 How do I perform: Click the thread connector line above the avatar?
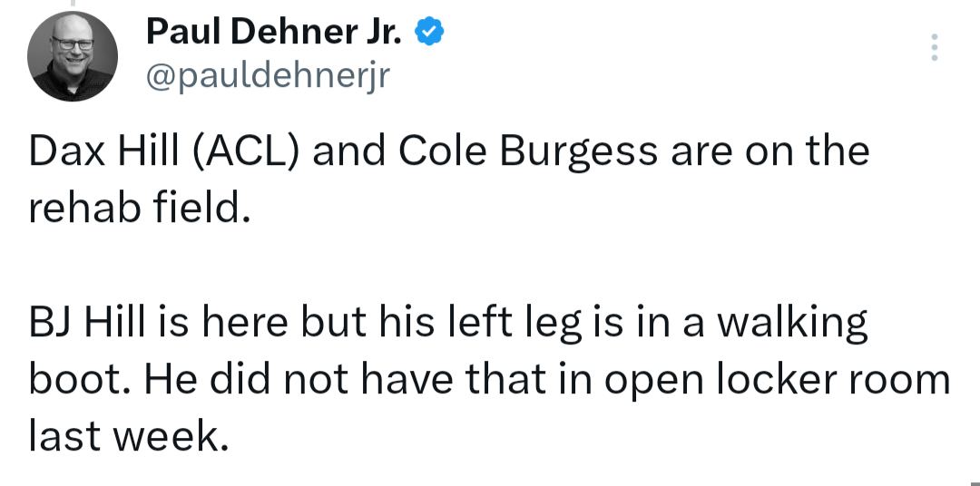pyautogui.click(x=72, y=3)
